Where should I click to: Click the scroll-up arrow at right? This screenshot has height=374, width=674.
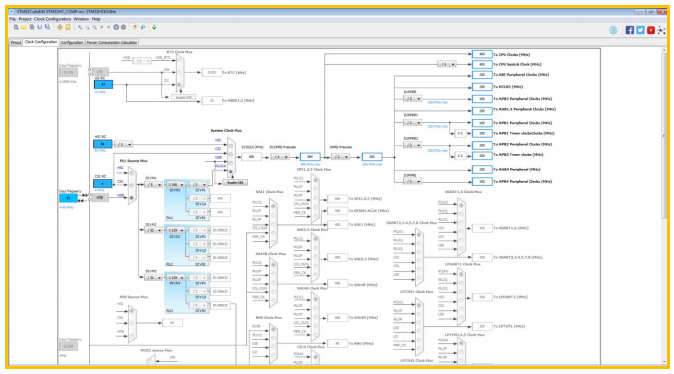click(x=664, y=50)
